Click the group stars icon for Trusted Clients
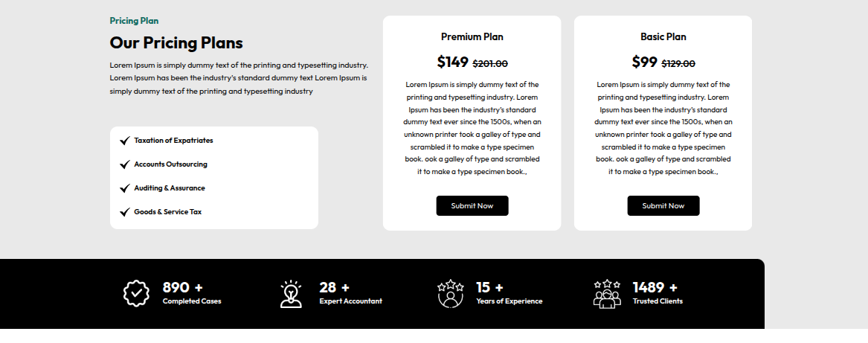 pyautogui.click(x=607, y=293)
